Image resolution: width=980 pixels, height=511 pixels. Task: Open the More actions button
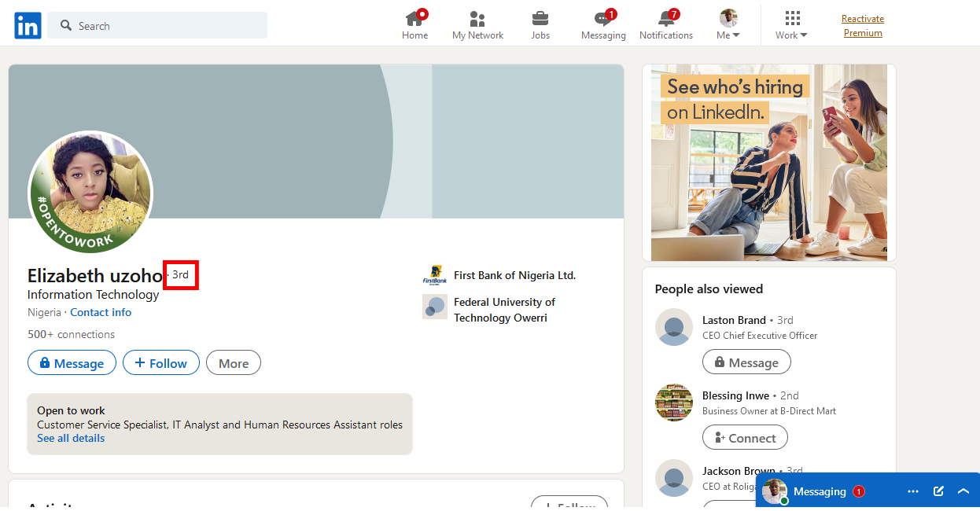click(x=234, y=362)
